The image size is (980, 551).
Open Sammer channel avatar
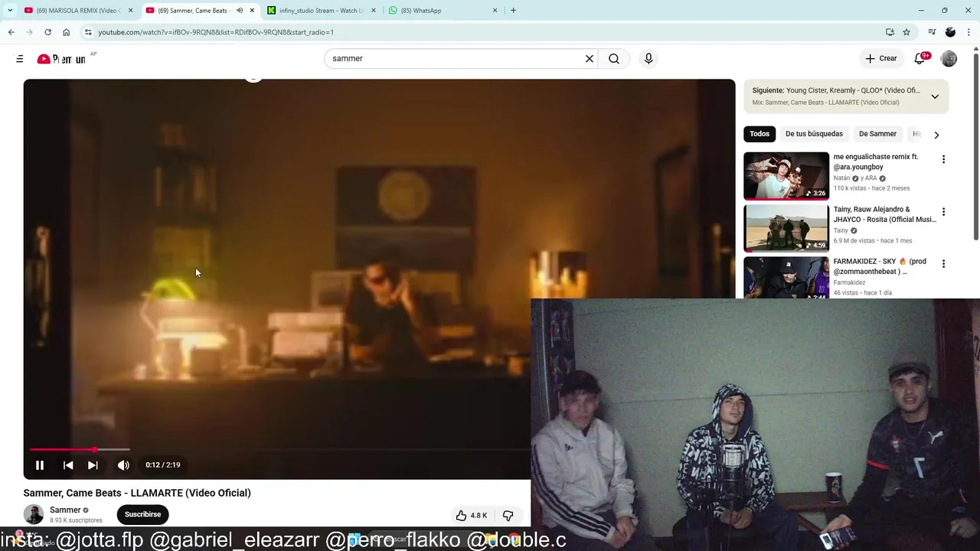coord(34,514)
